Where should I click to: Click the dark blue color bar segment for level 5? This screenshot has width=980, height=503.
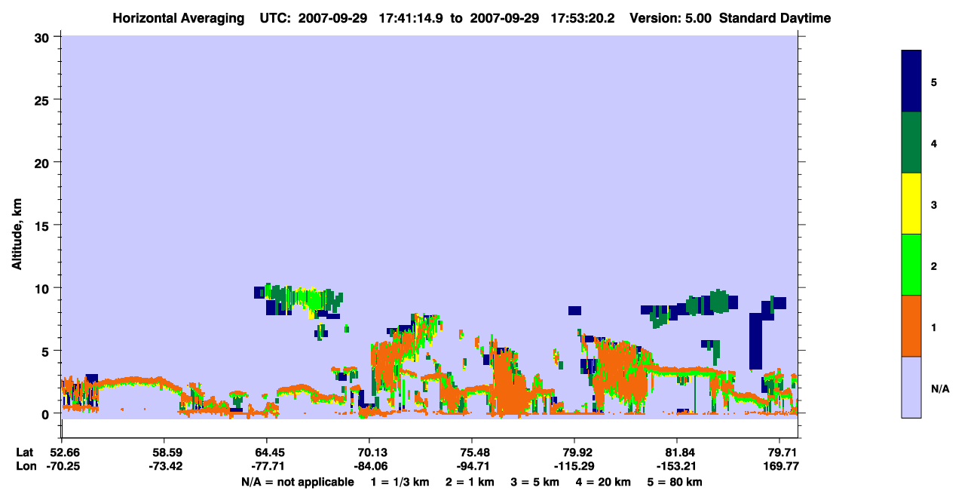[911, 81]
